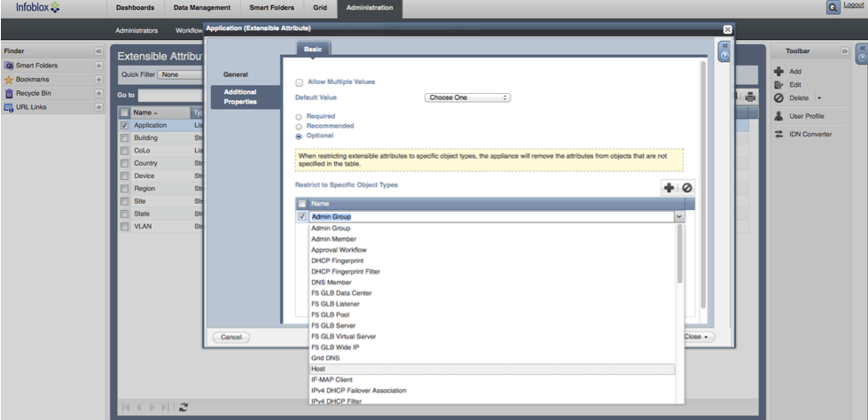Click the Recycle Bin icon in Finder
Screen dimensions: 868x420
pyautogui.click(x=9, y=94)
